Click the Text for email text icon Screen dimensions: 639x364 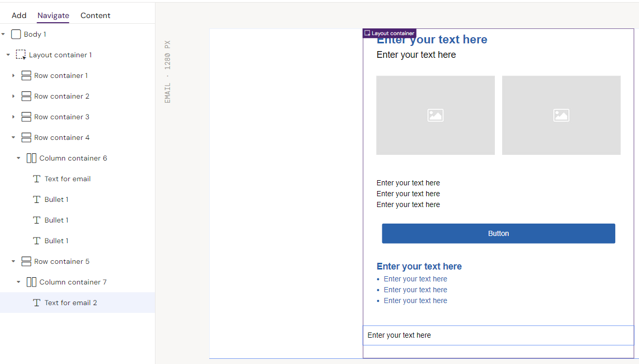pyautogui.click(x=37, y=179)
